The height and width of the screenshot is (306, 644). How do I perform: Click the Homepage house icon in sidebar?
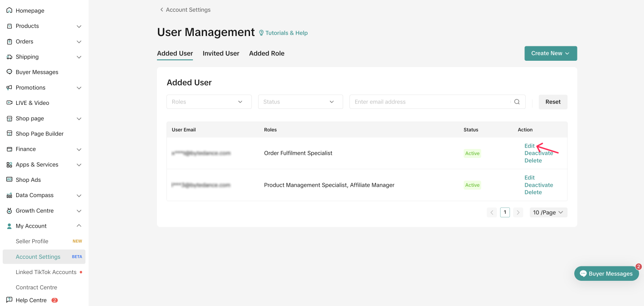[9, 10]
